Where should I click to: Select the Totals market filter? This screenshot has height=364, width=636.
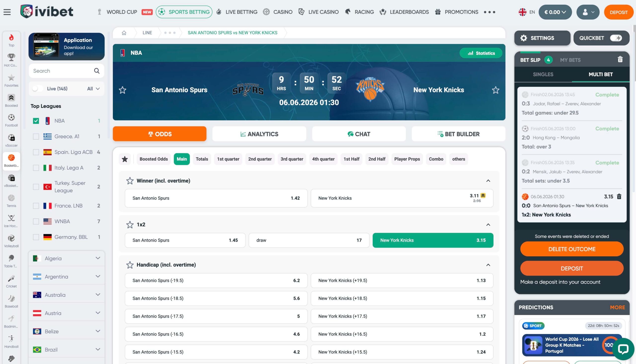click(x=202, y=159)
